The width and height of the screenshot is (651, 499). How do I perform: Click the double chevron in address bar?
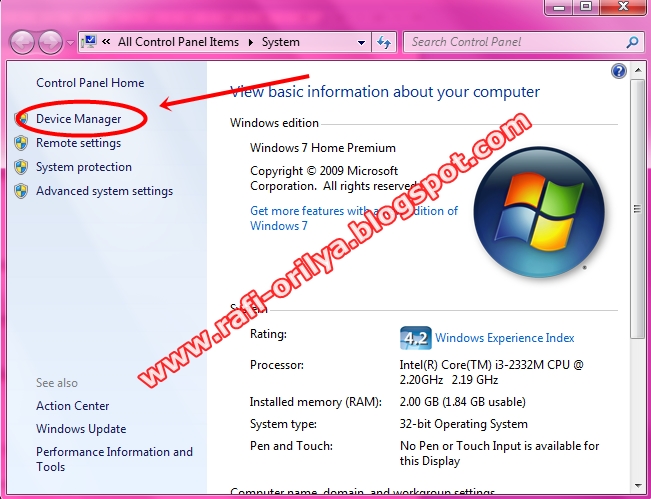tap(106, 42)
